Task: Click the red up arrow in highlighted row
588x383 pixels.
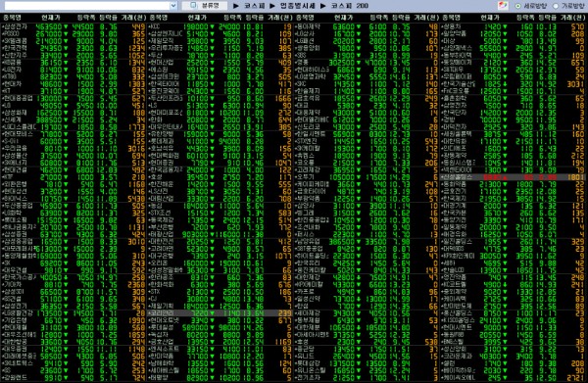Action: click(507, 177)
